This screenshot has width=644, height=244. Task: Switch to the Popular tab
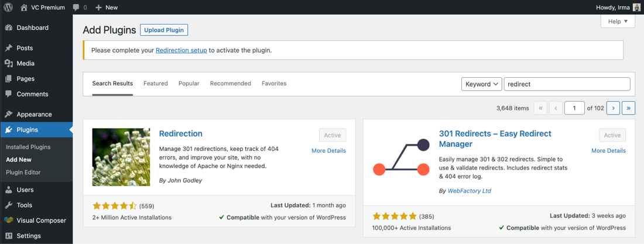point(189,84)
